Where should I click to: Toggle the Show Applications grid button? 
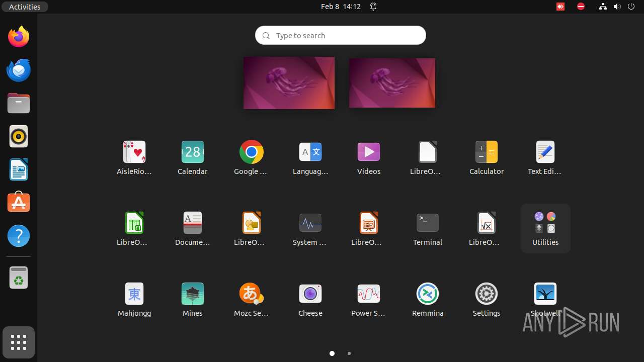(19, 342)
